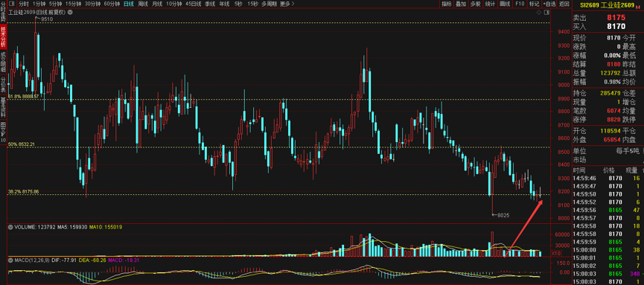This screenshot has height=285, width=644.
Task: Select the 1分钟 period
Action: [x=39, y=4]
